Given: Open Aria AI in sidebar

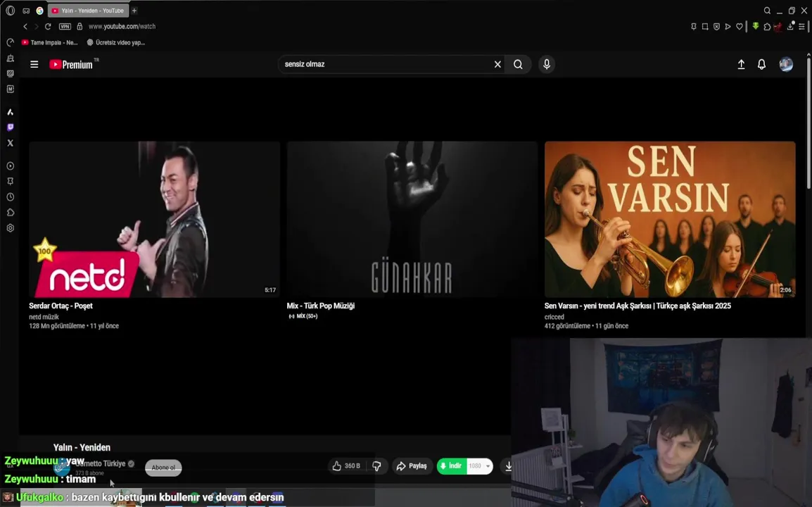Looking at the screenshot, I should tap(11, 112).
